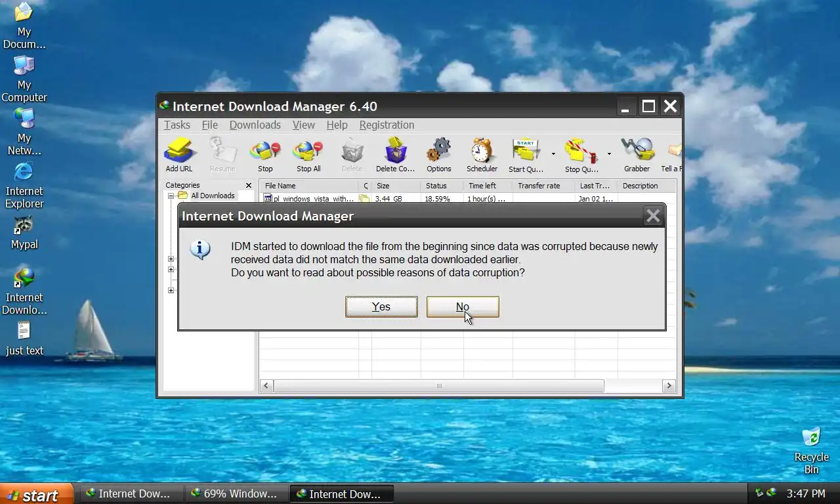Select All Downloads category

213,196
